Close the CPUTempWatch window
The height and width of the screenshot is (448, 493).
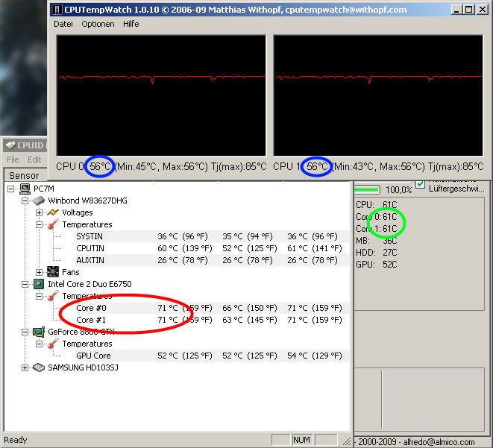(x=482, y=10)
